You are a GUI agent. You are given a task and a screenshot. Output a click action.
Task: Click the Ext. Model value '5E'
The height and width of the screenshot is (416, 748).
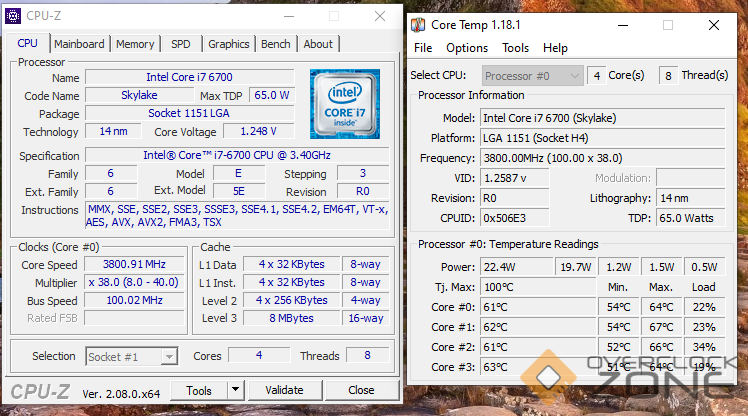[x=239, y=191]
